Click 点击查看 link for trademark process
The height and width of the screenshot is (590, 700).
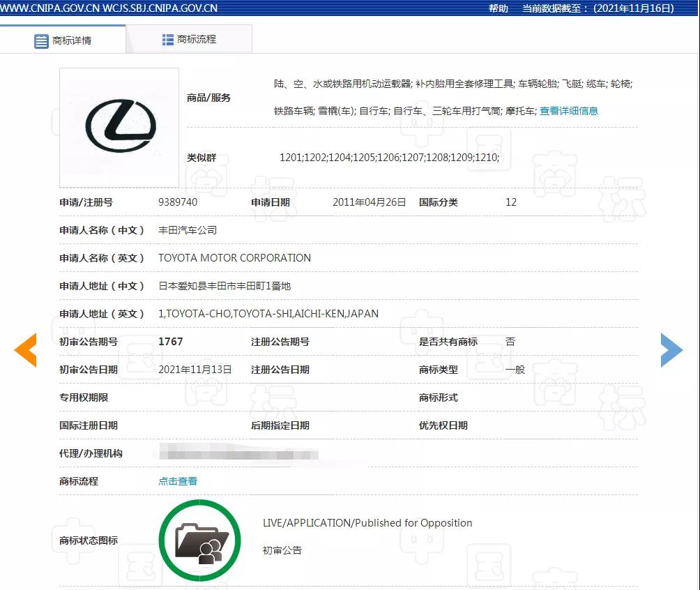click(178, 481)
